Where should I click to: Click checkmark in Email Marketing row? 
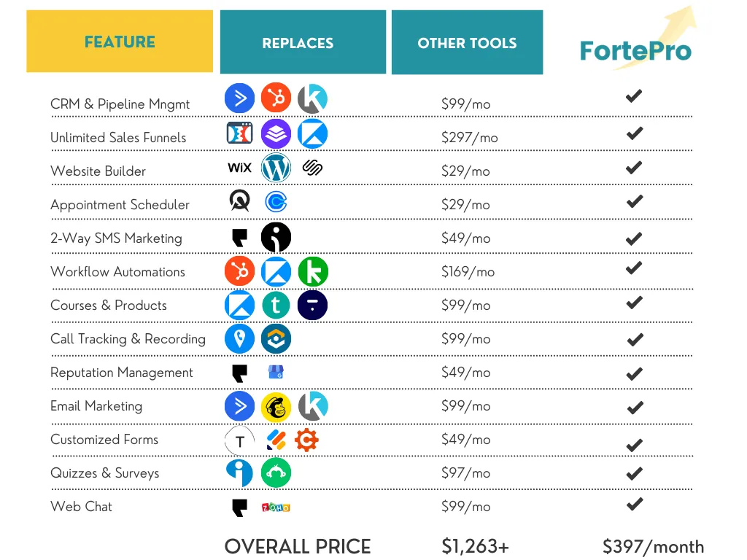click(x=635, y=408)
